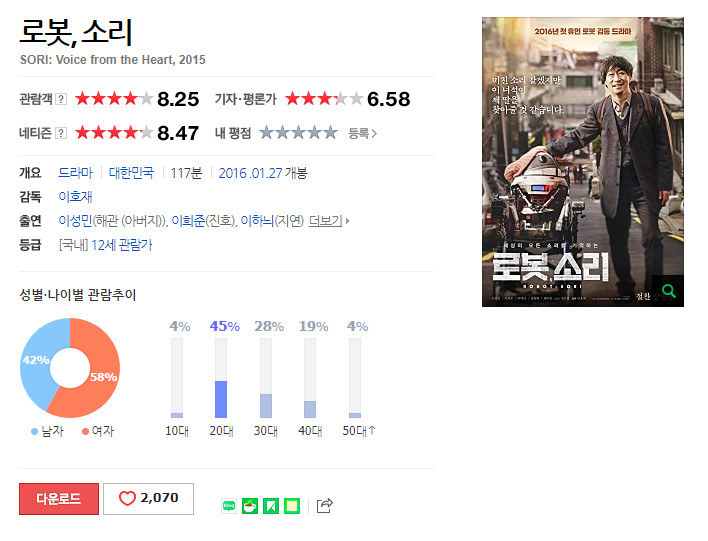
Task: Open director 이호재 link
Action: pos(75,197)
